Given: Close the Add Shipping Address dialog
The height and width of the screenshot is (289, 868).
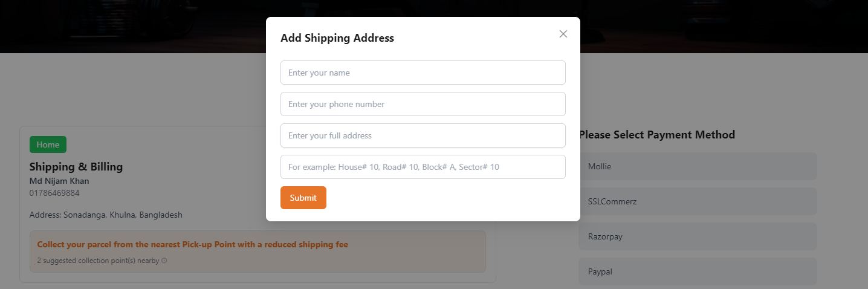Looking at the screenshot, I should tap(563, 34).
